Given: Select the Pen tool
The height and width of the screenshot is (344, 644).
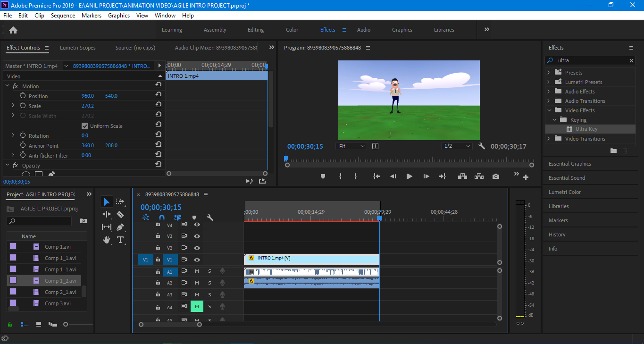Looking at the screenshot, I should 120,227.
